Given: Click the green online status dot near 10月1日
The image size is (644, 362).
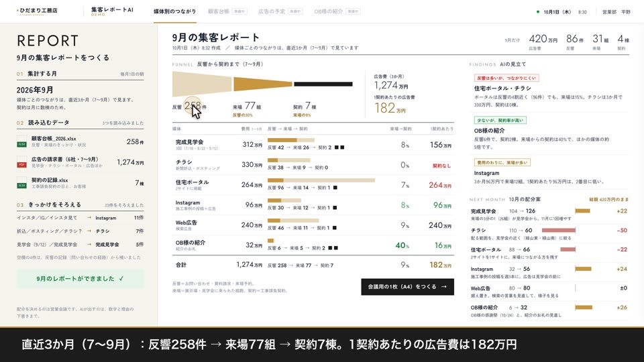Looking at the screenshot, I should tap(537, 12).
